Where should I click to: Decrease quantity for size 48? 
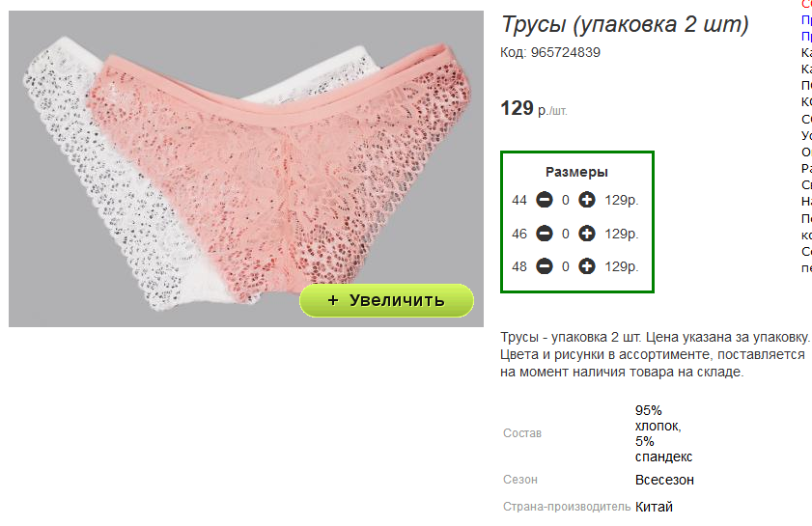544,266
